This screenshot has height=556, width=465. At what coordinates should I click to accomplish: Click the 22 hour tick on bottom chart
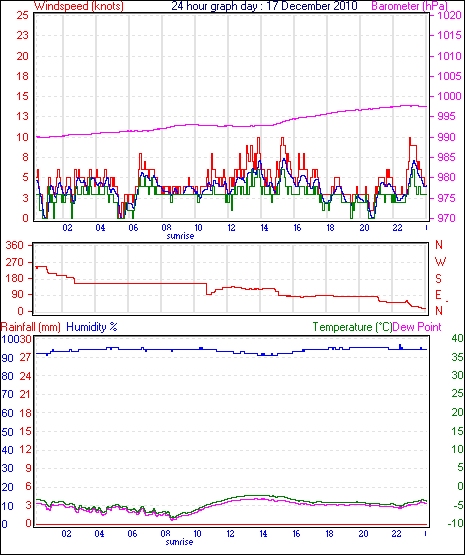tap(396, 533)
